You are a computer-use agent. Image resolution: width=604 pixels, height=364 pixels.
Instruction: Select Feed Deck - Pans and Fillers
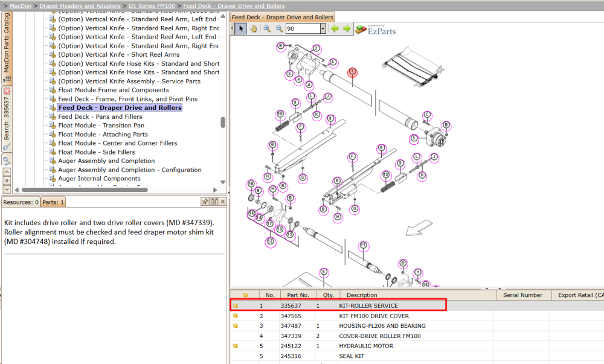pos(100,117)
